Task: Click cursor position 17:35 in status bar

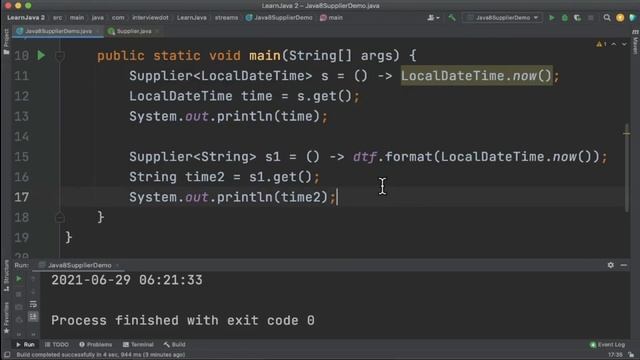Action: (615, 355)
